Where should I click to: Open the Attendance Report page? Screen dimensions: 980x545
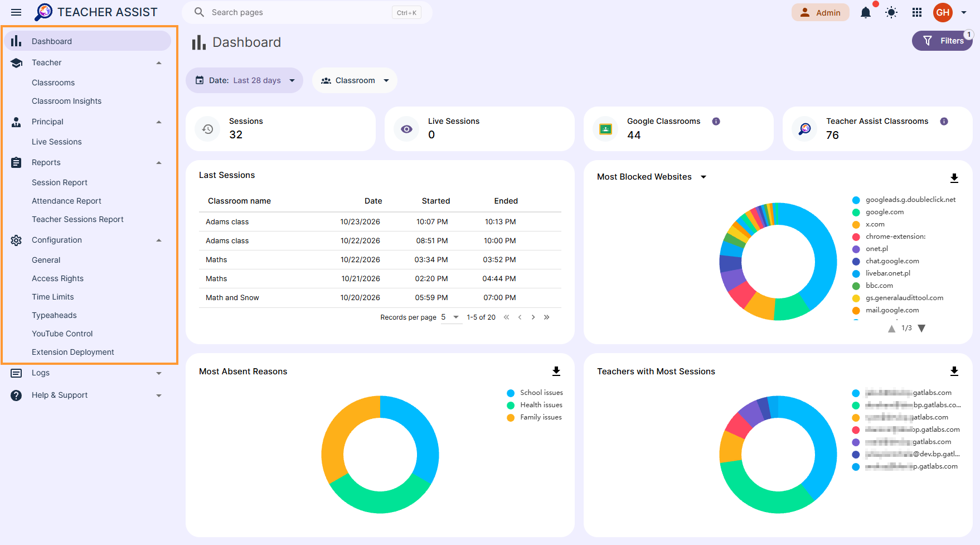click(x=66, y=201)
